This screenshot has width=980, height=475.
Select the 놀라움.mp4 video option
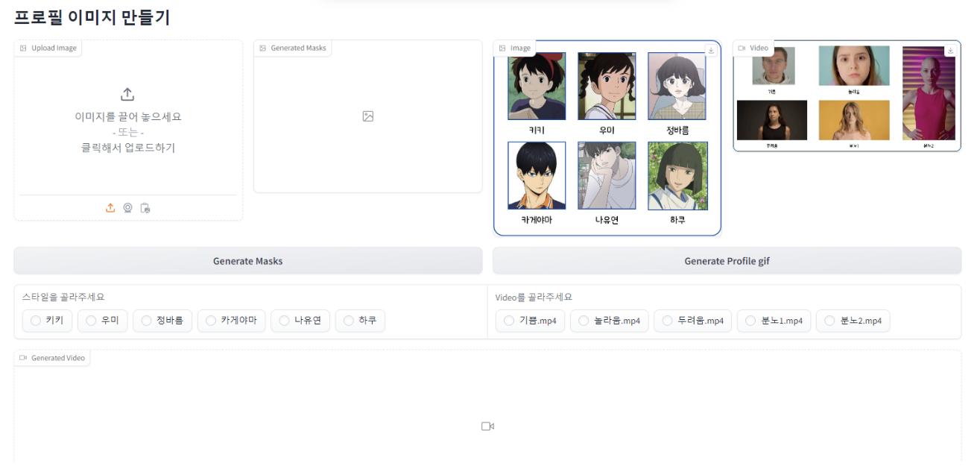(610, 321)
